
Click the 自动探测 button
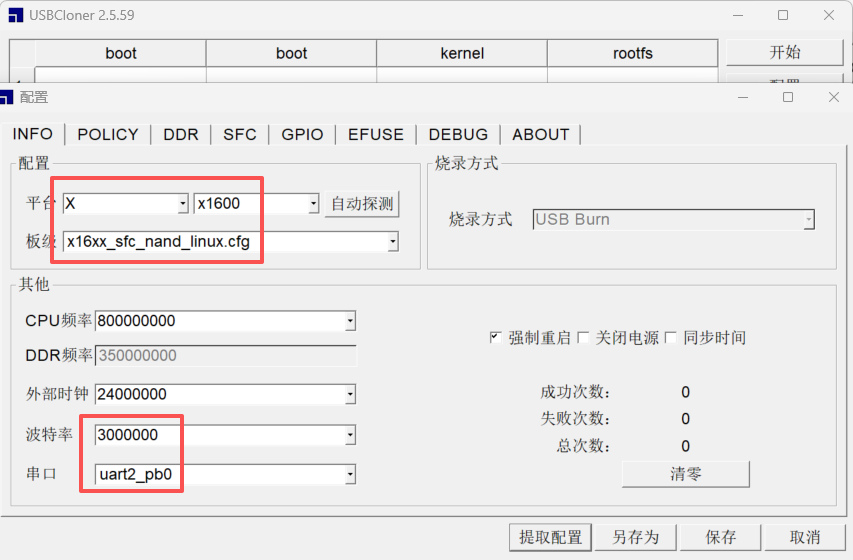point(362,204)
